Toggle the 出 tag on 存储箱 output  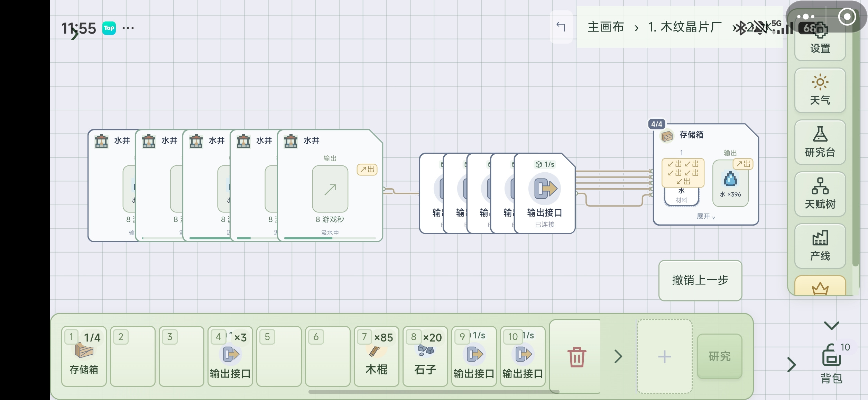click(x=743, y=164)
